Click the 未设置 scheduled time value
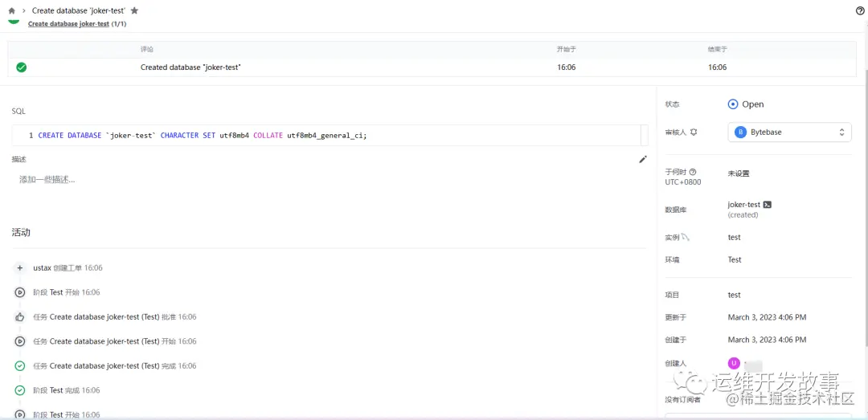This screenshot has height=420, width=868. coord(739,173)
